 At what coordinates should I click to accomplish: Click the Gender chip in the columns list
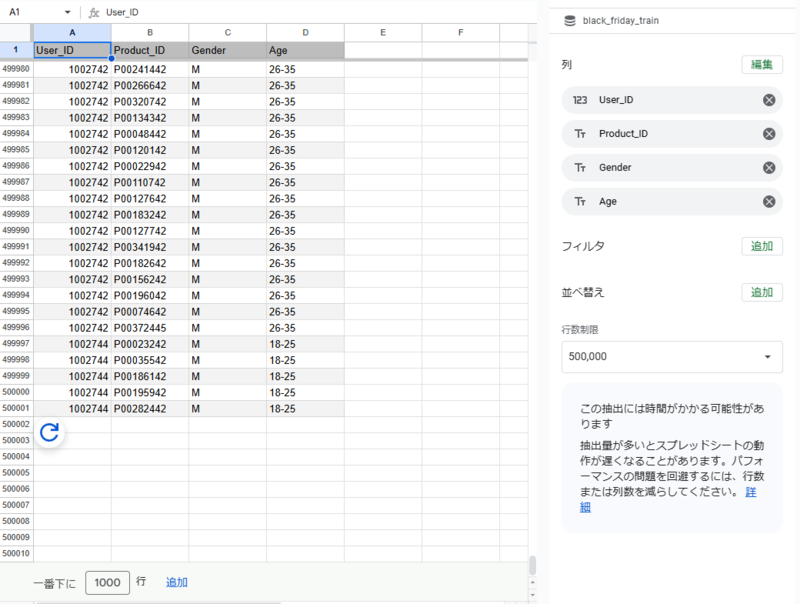(x=672, y=168)
